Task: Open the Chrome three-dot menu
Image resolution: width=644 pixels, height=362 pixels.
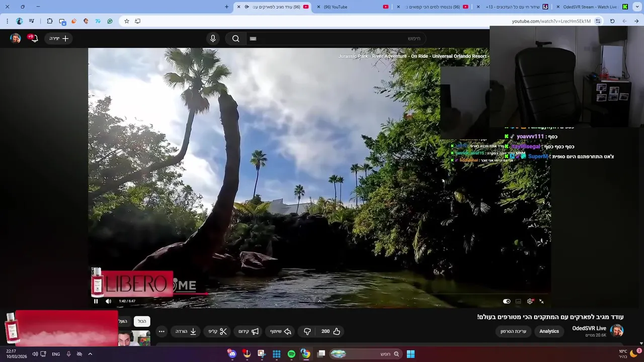Action: point(7,21)
